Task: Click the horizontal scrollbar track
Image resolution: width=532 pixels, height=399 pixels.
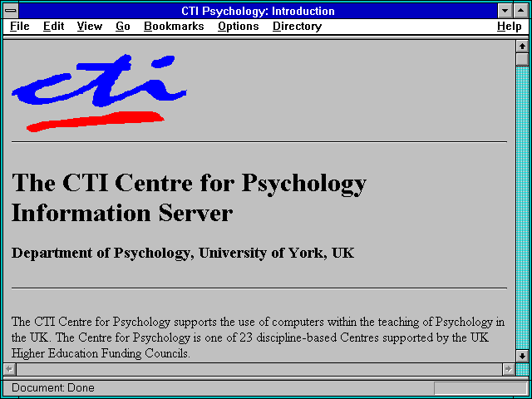Action: tap(259, 369)
